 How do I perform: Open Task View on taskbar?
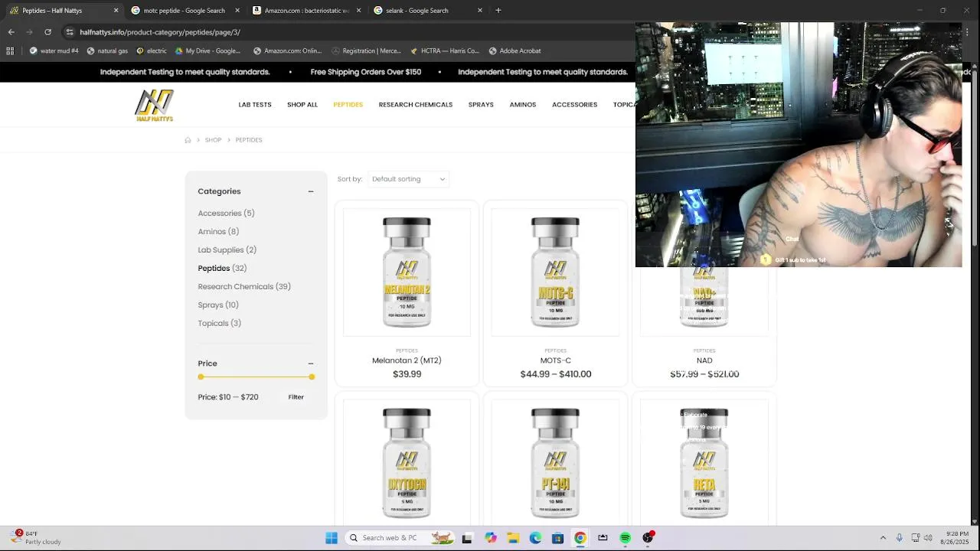coord(467,538)
